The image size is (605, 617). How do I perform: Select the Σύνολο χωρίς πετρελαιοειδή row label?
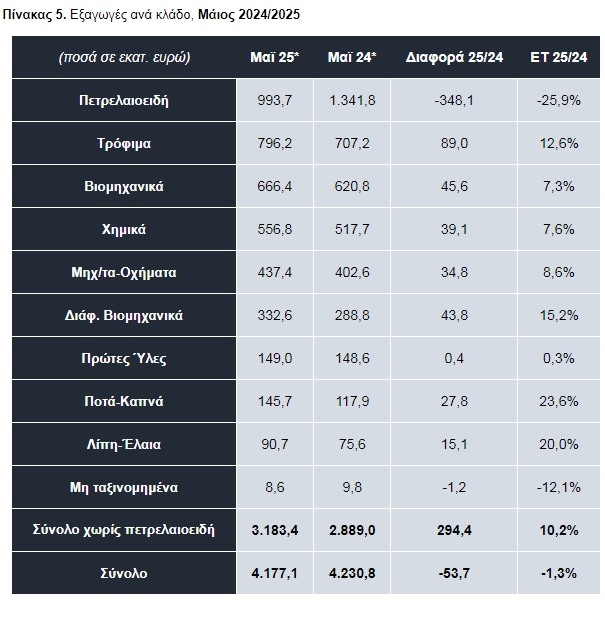[124, 530]
